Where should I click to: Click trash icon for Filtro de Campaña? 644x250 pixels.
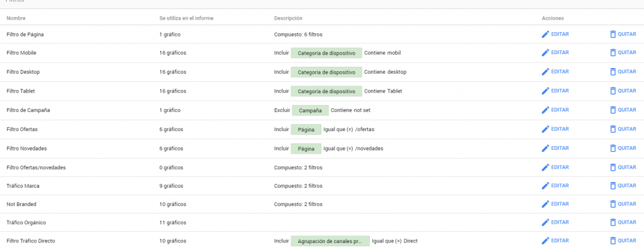(x=613, y=110)
